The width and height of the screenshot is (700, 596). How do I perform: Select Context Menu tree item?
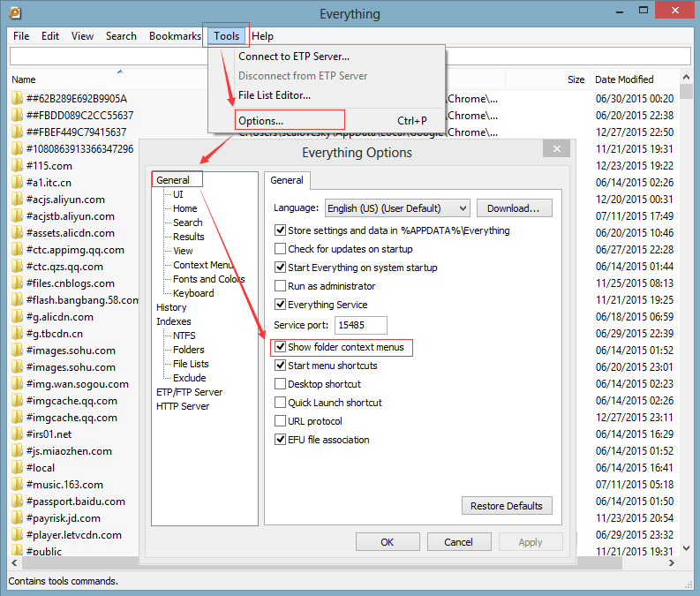point(203,265)
